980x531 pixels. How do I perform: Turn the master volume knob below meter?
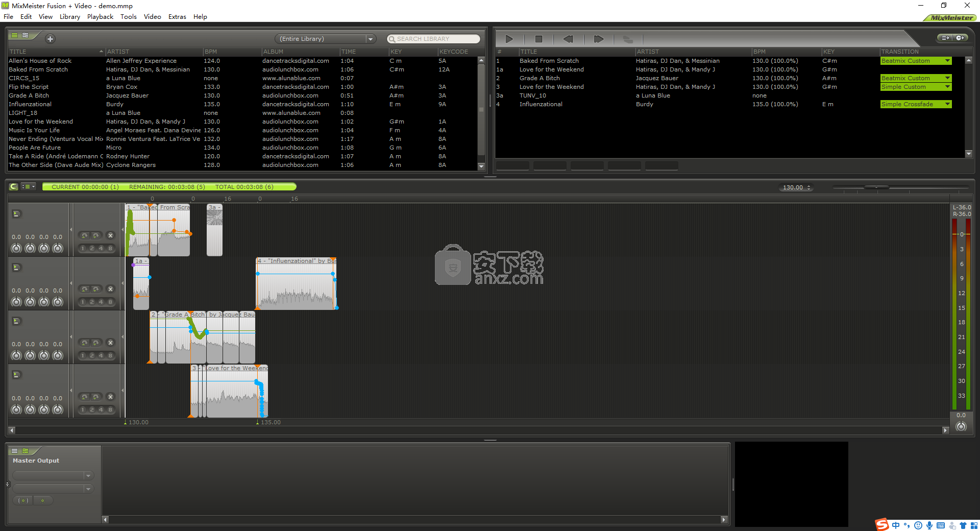[961, 427]
